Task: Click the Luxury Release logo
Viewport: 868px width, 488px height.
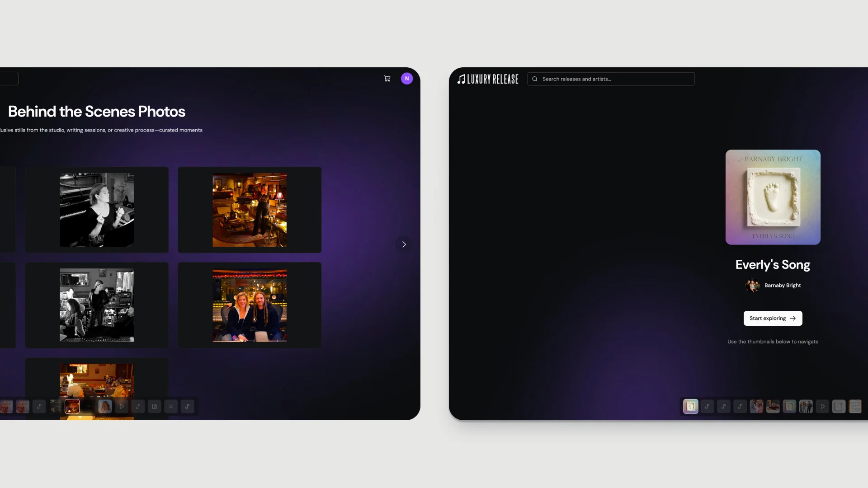Action: (x=488, y=79)
